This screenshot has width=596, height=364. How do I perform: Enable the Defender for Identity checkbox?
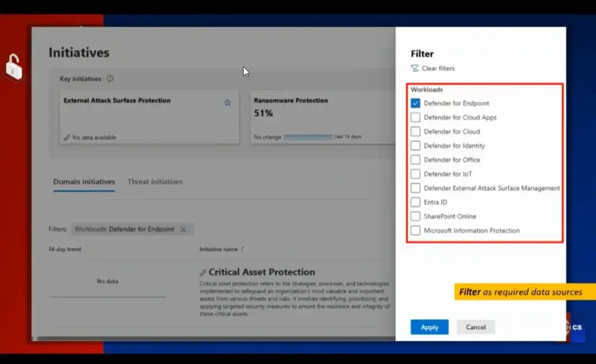(415, 146)
